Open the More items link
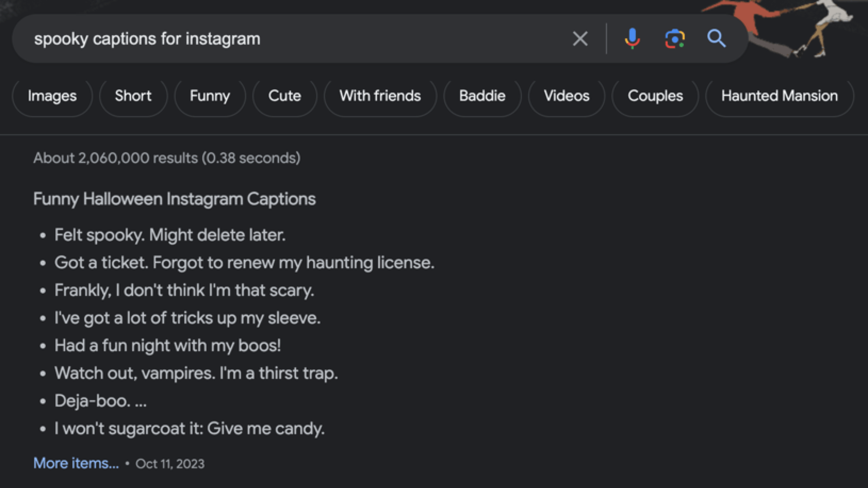The width and height of the screenshot is (868, 488). point(76,463)
